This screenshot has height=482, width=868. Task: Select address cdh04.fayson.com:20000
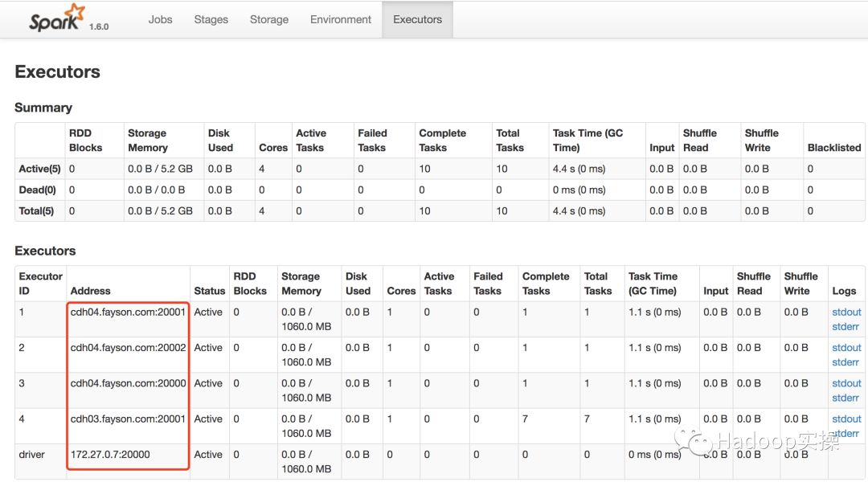click(128, 383)
